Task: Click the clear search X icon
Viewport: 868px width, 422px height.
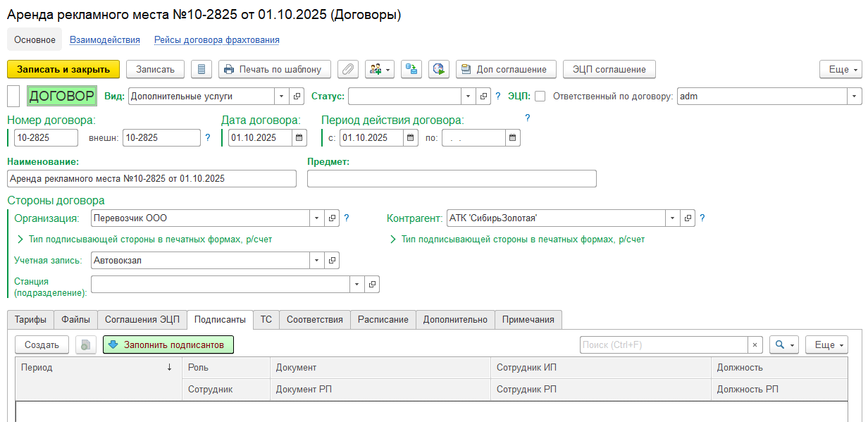Action: (755, 345)
